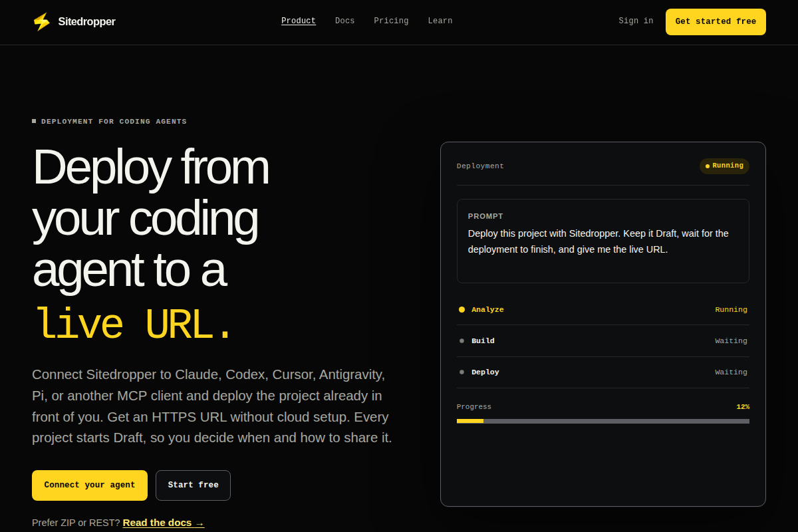
Task: Open the Read the docs link
Action: pos(164,523)
